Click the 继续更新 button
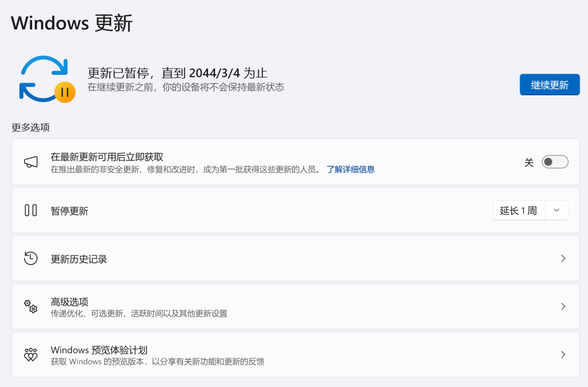 click(549, 84)
